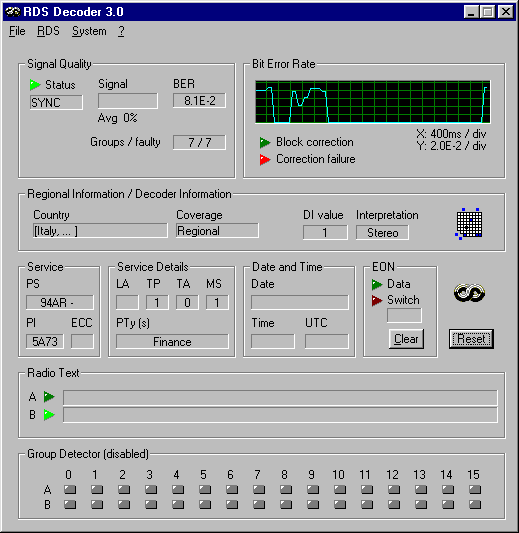This screenshot has height=533, width=519.
Task: Click the PI field showing 5A73
Action: click(45, 341)
